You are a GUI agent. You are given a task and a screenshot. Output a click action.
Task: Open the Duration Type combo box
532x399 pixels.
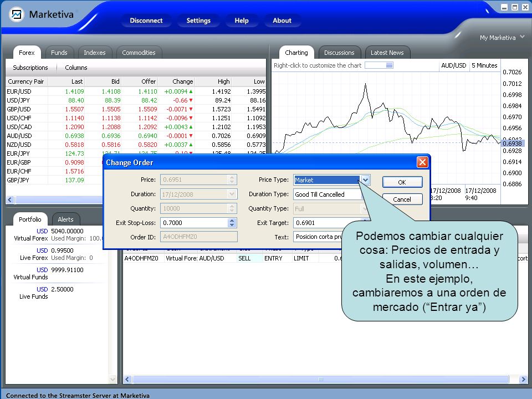[x=328, y=195]
